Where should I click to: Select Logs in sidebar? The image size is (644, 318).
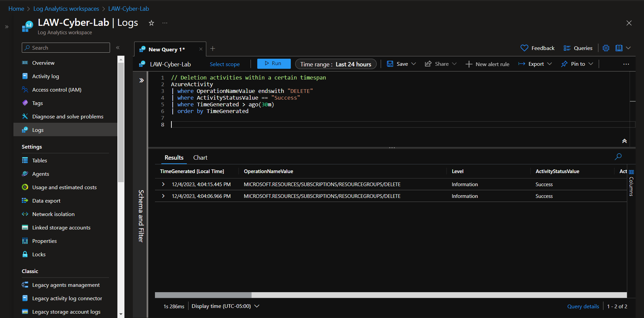(x=65, y=130)
